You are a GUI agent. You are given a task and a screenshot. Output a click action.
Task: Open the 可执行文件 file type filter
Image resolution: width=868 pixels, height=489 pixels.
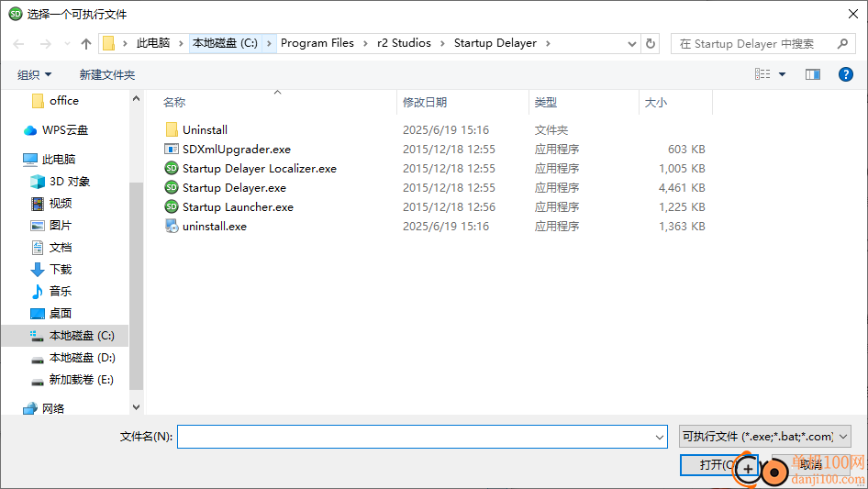[x=765, y=437]
